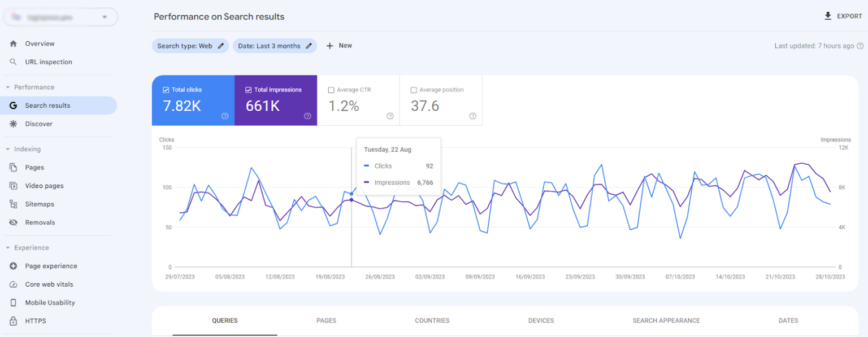The width and height of the screenshot is (868, 337).
Task: Select the Core web vitals report
Action: [x=49, y=284]
